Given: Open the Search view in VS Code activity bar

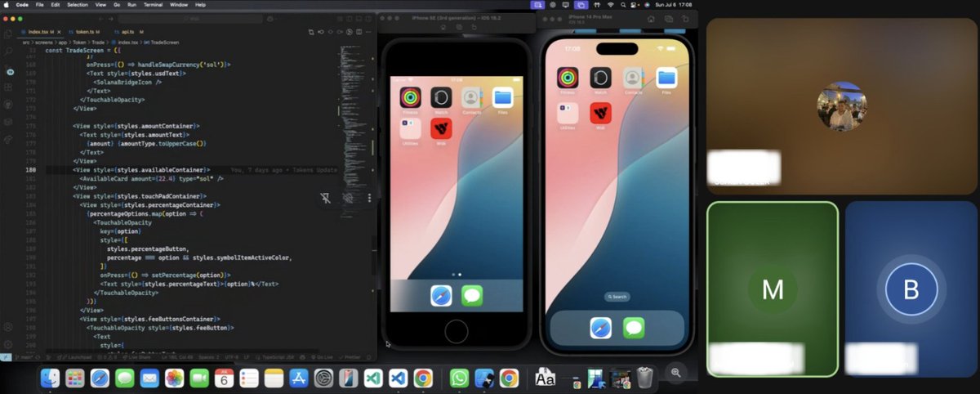Looking at the screenshot, I should click(x=10, y=51).
